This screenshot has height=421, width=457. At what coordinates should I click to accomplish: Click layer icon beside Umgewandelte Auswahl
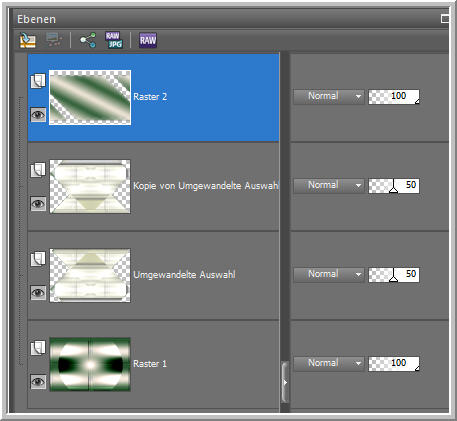(x=38, y=259)
